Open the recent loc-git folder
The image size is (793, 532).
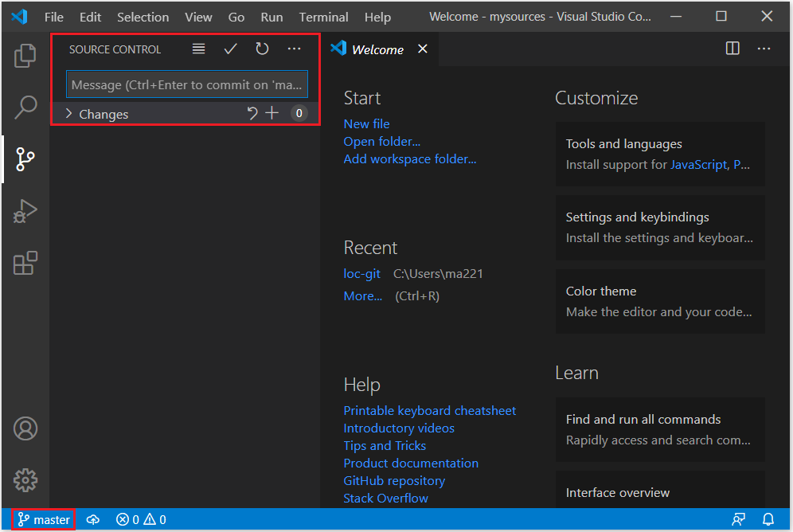(361, 274)
